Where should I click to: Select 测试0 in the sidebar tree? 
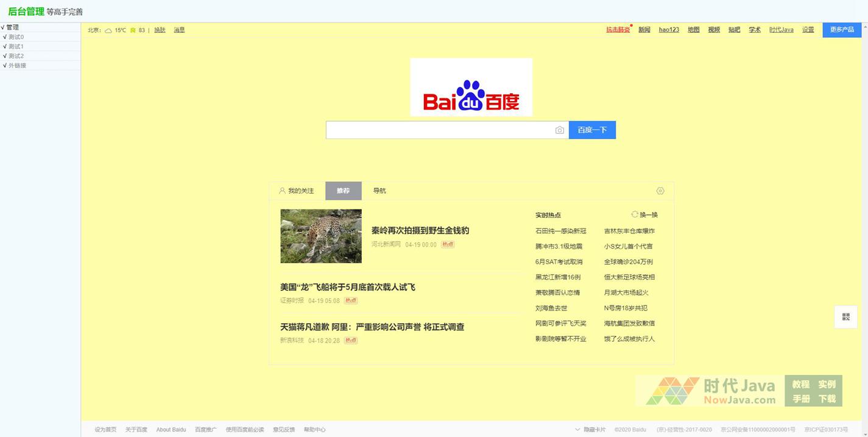point(16,37)
